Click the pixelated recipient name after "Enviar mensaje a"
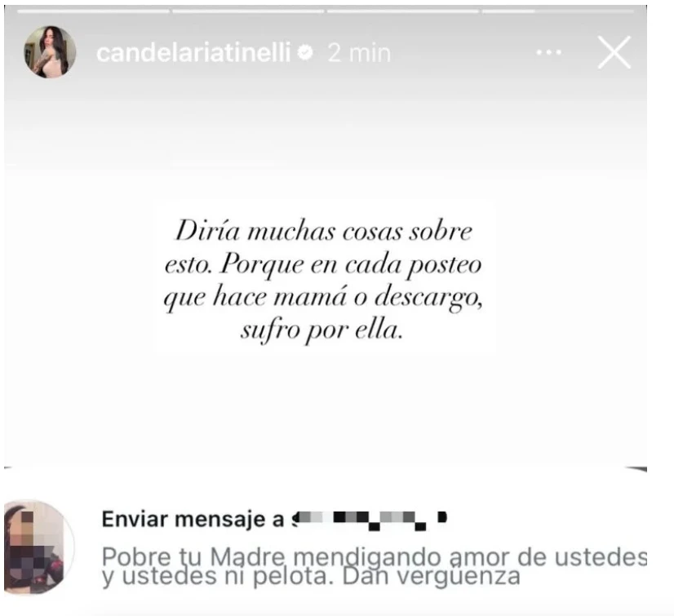 click(x=370, y=519)
